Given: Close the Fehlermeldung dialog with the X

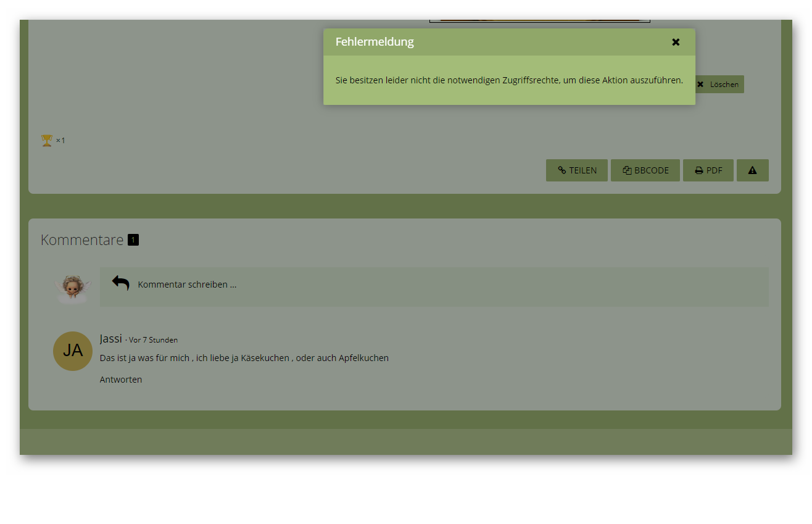Looking at the screenshot, I should 676,42.
